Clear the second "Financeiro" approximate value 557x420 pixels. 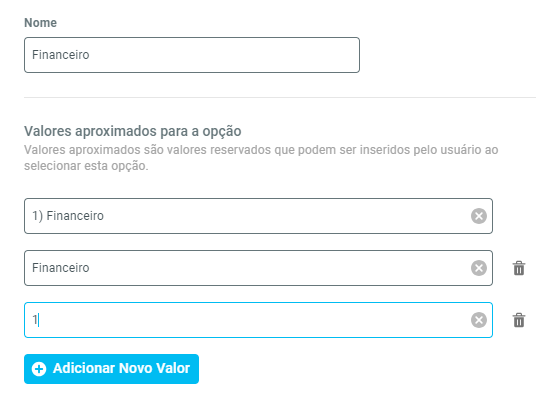[x=478, y=268]
